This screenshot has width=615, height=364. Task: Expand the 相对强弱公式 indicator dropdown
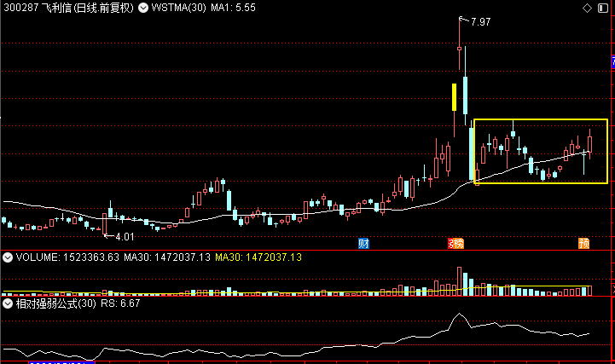click(8, 303)
